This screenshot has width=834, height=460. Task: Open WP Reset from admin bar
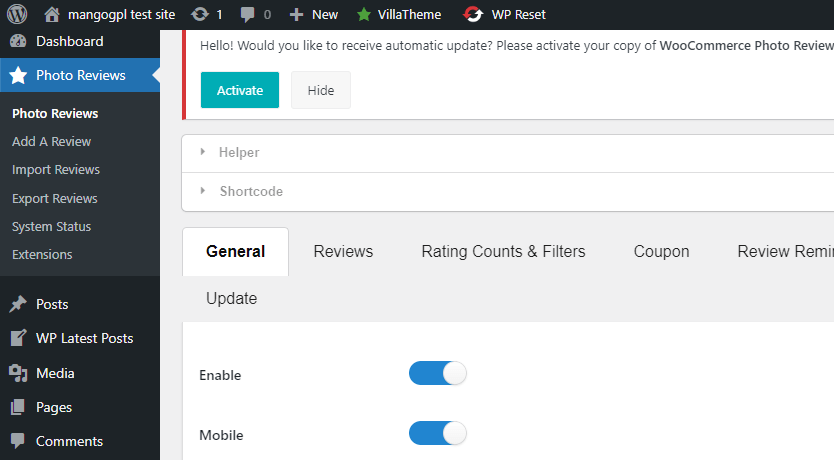(519, 15)
